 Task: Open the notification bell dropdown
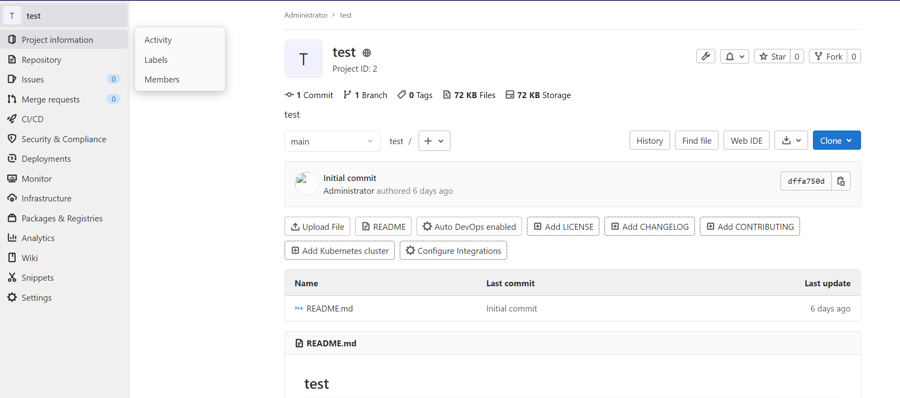tap(735, 56)
